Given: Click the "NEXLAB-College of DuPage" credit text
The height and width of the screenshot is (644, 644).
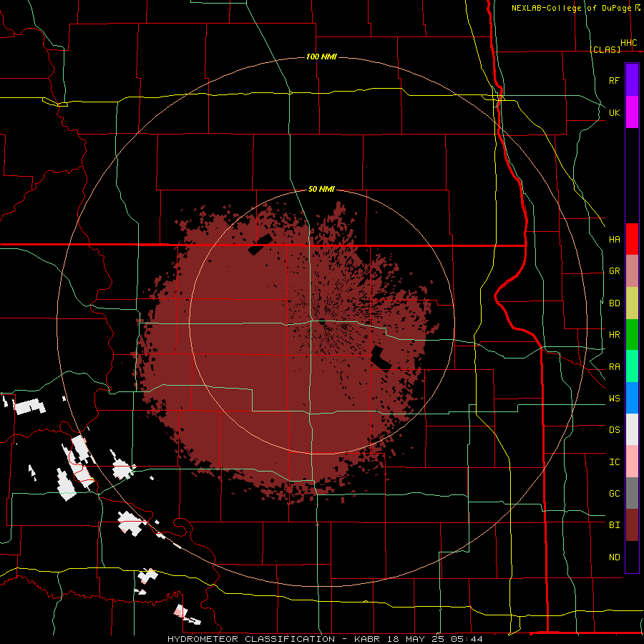Looking at the screenshot, I should coord(571,8).
